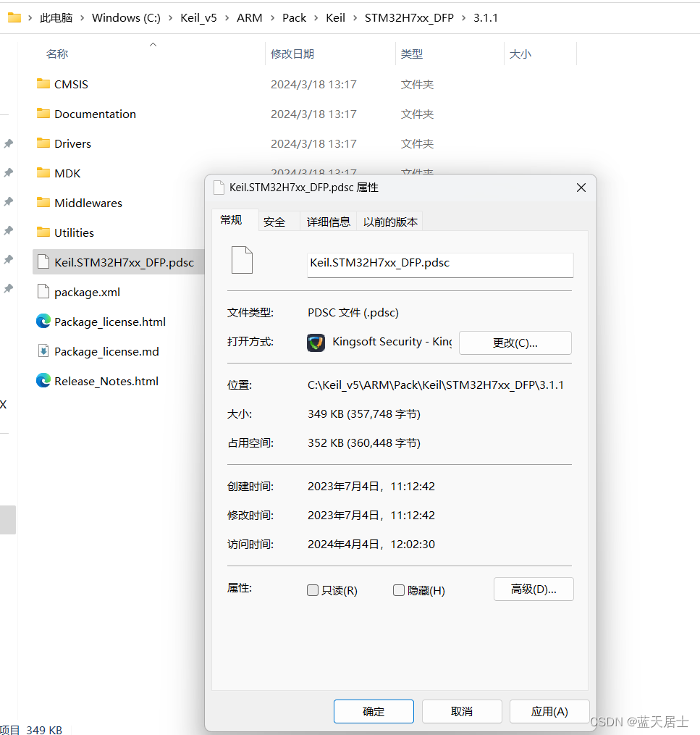Click the Package_license.md markdown file icon

point(43,350)
